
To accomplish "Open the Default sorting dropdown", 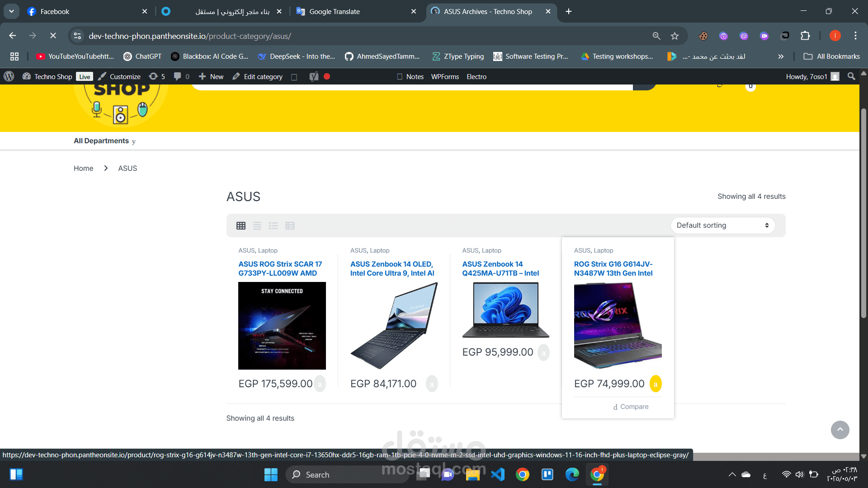I will coord(722,225).
